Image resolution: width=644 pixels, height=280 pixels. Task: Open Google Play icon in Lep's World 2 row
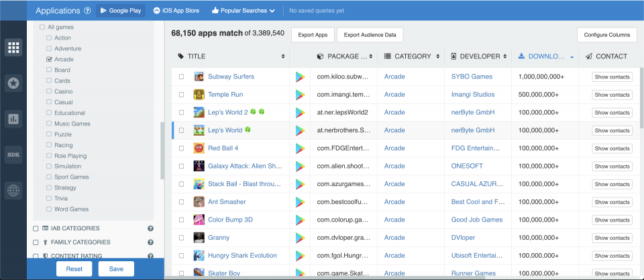pos(301,113)
